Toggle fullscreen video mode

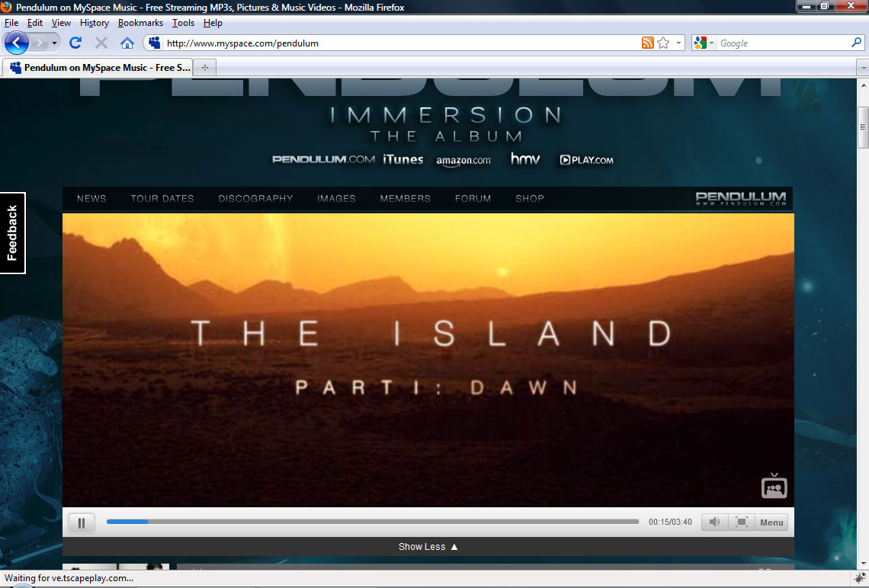click(741, 522)
